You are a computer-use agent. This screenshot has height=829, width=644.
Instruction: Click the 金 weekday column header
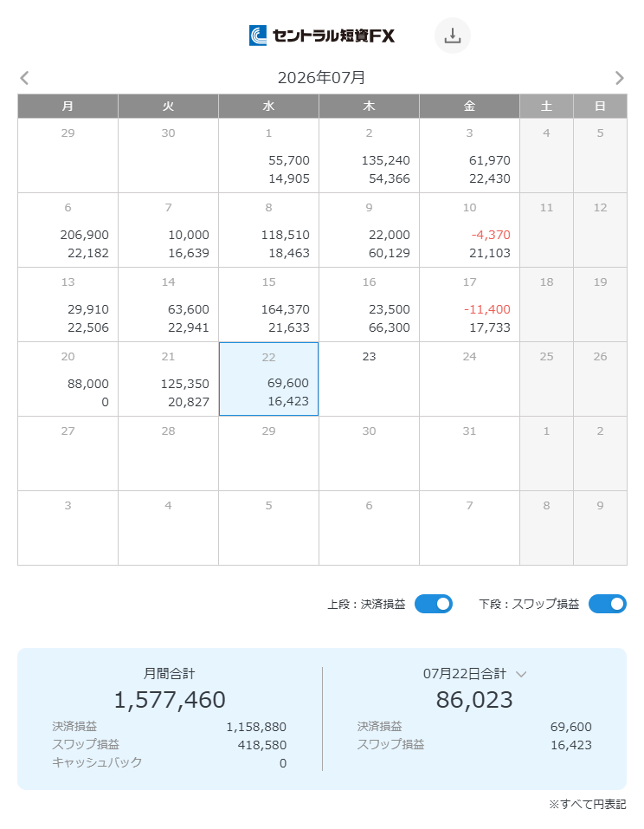point(470,107)
